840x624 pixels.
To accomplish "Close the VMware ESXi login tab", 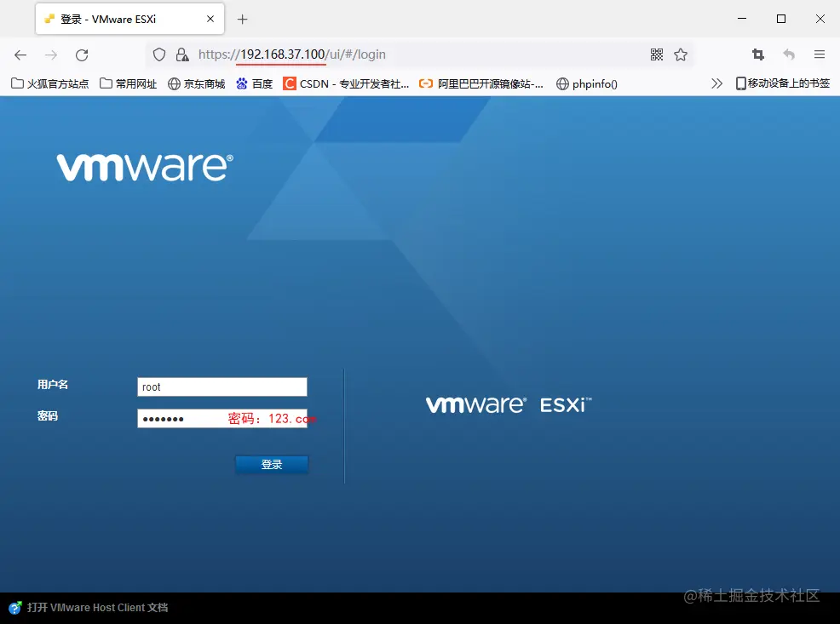I will pos(210,19).
